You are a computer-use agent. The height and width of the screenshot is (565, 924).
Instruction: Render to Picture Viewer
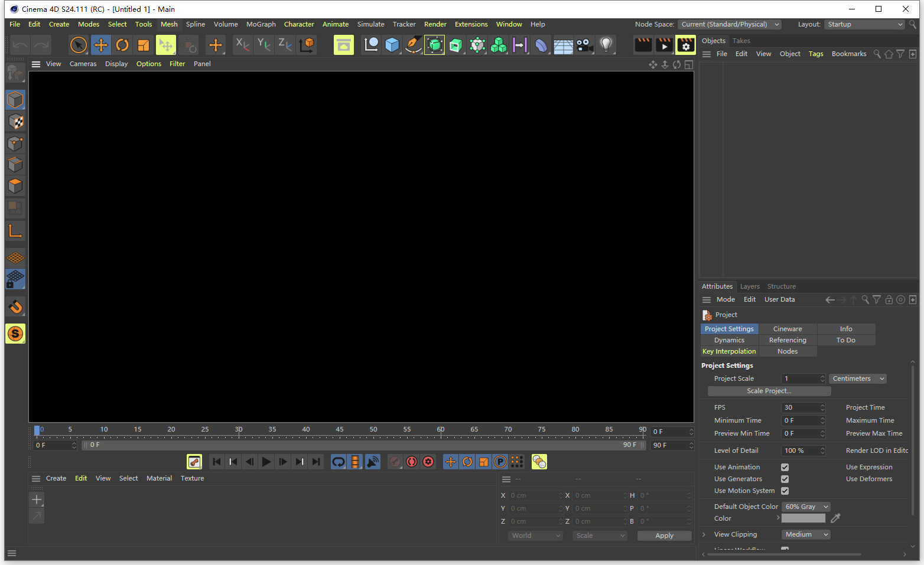664,45
